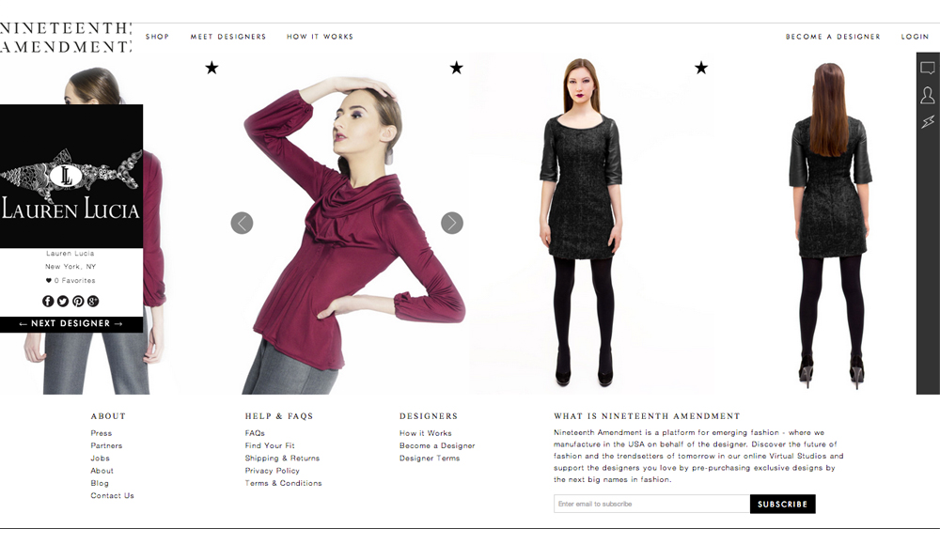Open the Shipping & Returns link
Viewport: 940px width, 560px height.
pyautogui.click(x=282, y=459)
